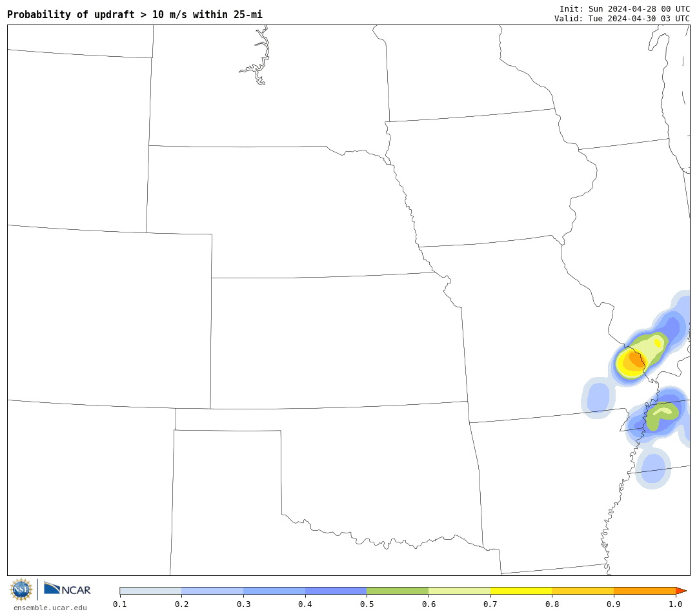Click the 0.2–0.3 light blue color band

pos(212,591)
